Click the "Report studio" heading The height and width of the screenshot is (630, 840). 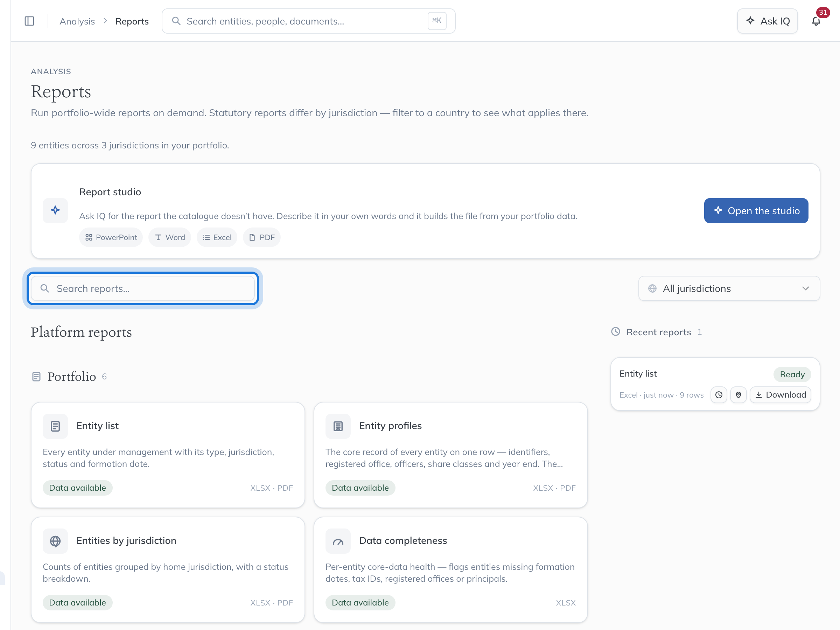click(x=110, y=192)
